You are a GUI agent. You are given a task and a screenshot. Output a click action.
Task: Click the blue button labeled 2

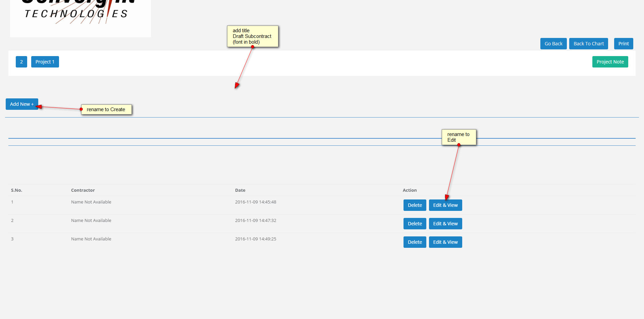21,62
